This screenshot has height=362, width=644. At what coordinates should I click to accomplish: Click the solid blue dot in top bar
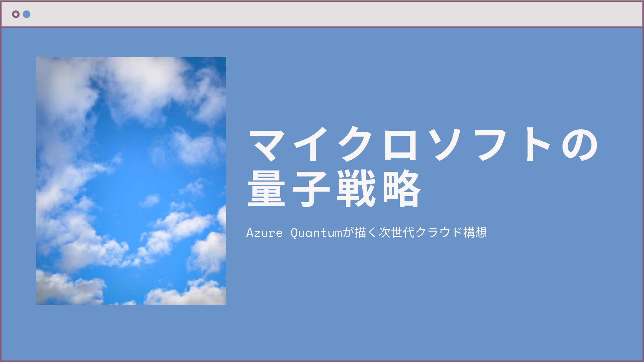point(27,14)
